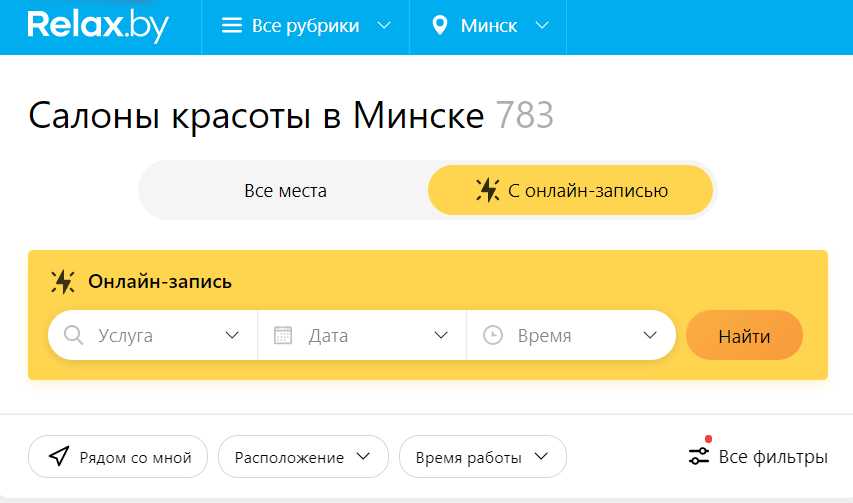This screenshot has height=503, width=853.
Task: Click the lightning icon in the Онлайн-запись heading
Action: (63, 282)
